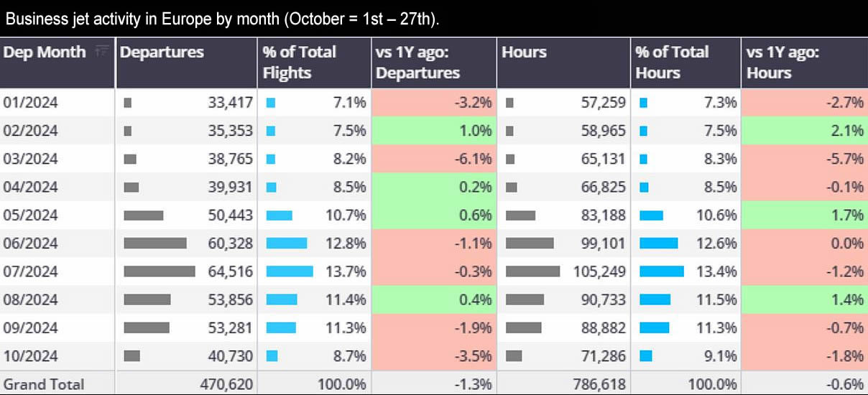Select the 10/2024 month row label
868x395 pixels.
[30, 355]
